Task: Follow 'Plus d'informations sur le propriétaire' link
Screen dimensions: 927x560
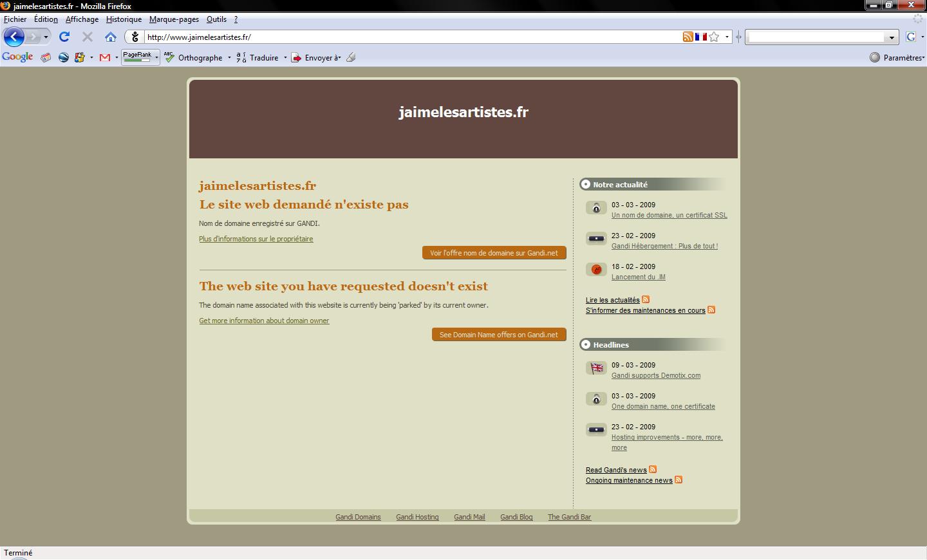Action: point(256,239)
